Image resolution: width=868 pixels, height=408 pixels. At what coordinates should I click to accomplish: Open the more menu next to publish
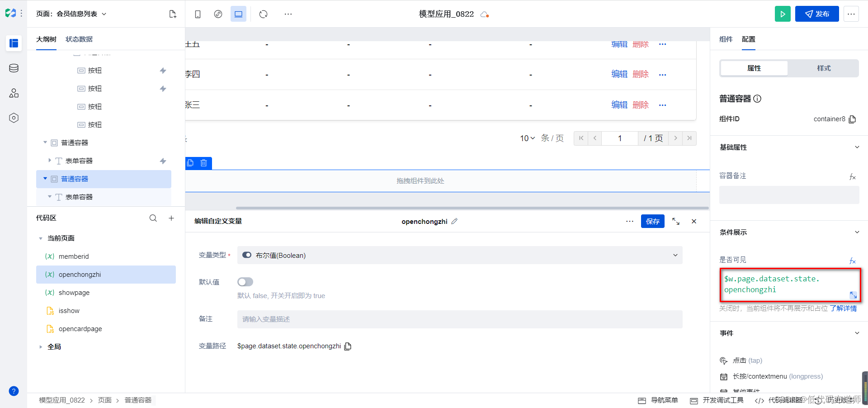click(851, 14)
